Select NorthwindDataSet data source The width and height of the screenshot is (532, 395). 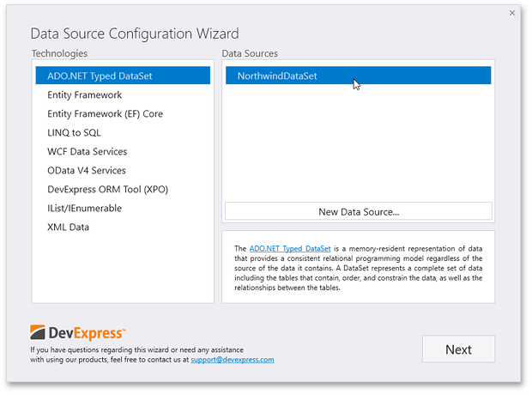tap(359, 76)
